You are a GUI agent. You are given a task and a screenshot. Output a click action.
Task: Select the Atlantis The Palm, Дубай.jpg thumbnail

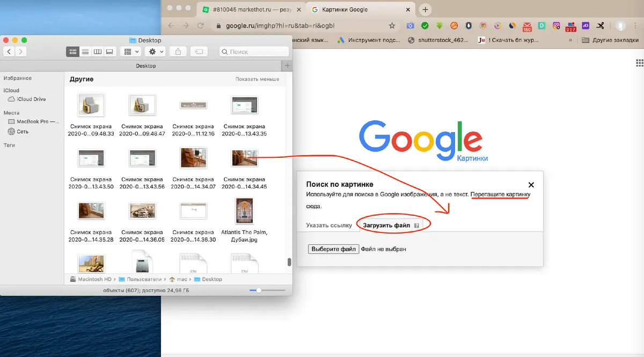(244, 210)
